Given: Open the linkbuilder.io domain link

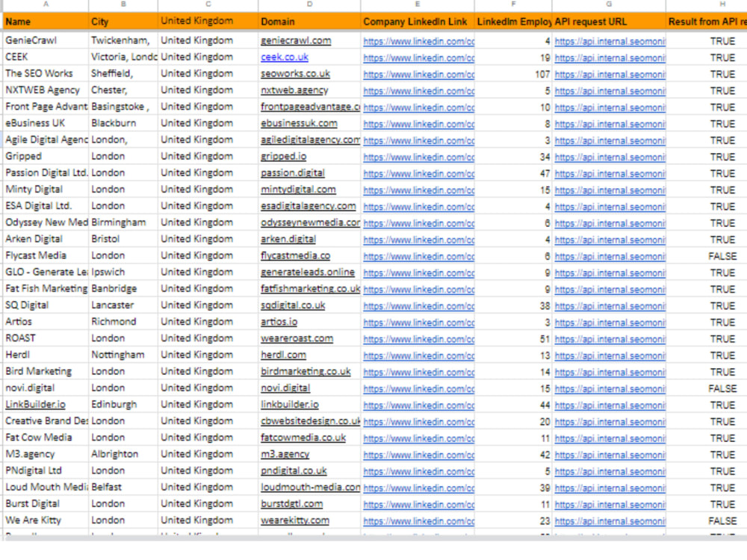Looking at the screenshot, I should click(x=290, y=405).
